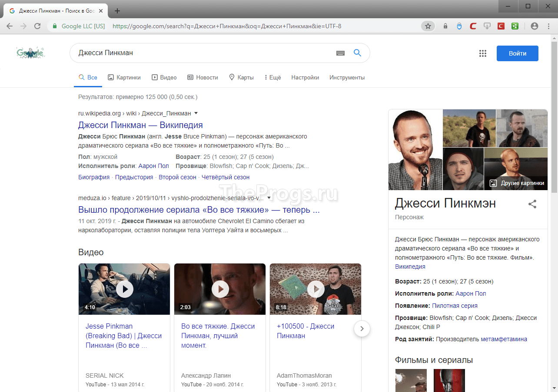Viewport: 558px width, 392px height.
Task: Open Настройки search settings
Action: [305, 77]
